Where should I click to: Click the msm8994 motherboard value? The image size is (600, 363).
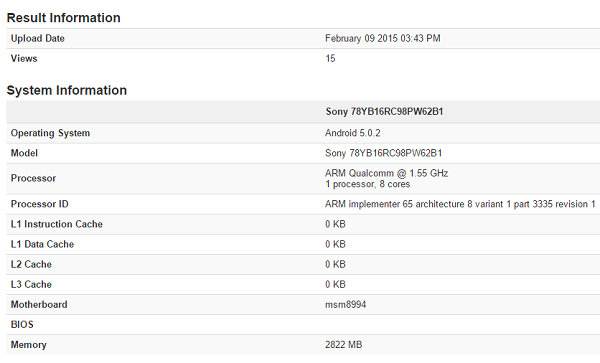(346, 304)
